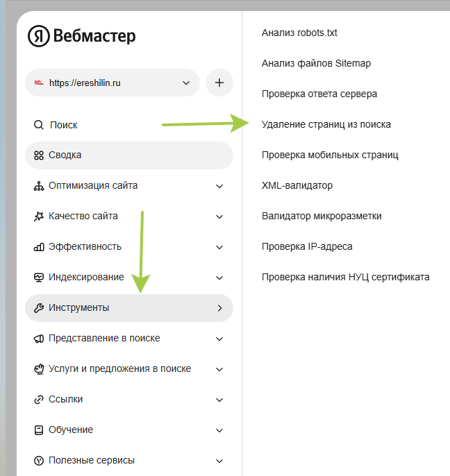This screenshot has height=476, width=450.
Task: Expand the Индексирование section chevron
Action: 219,278
